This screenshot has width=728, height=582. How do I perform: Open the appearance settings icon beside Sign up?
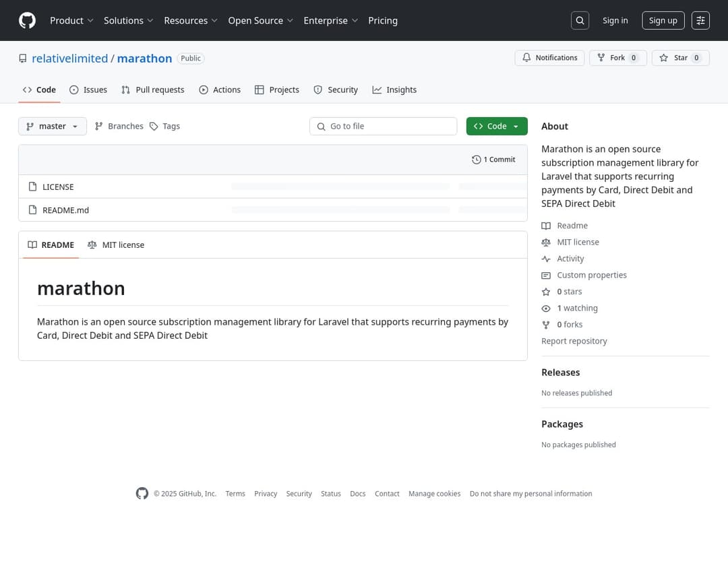click(700, 20)
